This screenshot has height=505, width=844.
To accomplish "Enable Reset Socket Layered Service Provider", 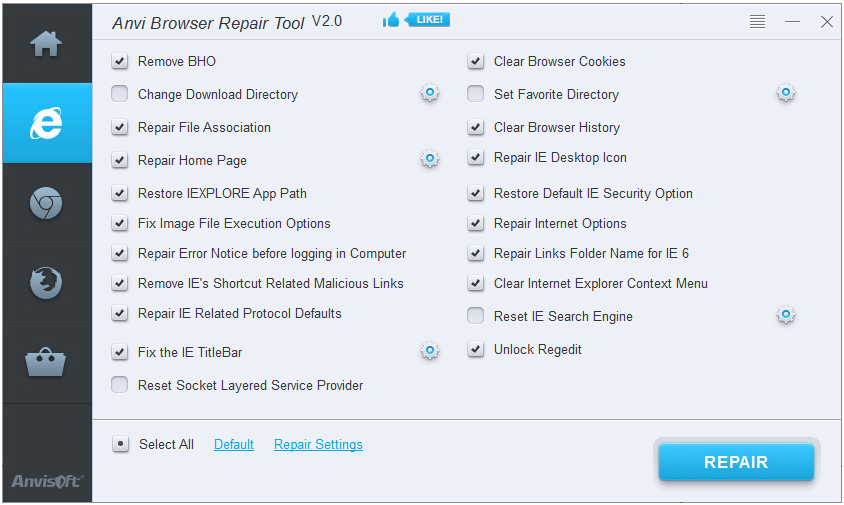I will pos(120,385).
